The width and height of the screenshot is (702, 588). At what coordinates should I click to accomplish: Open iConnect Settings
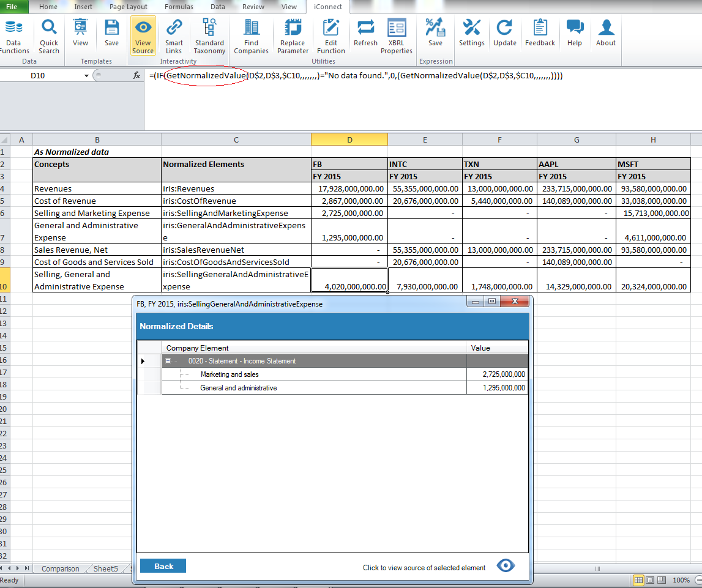471,33
